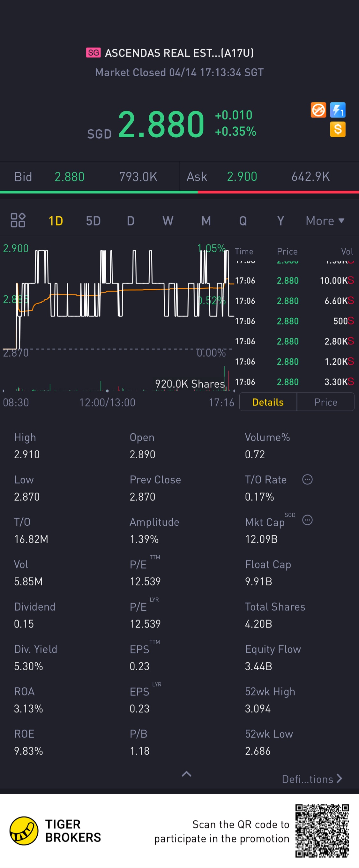Switch to Details trade list view
Viewport: 359px width, 868px height.
[268, 402]
